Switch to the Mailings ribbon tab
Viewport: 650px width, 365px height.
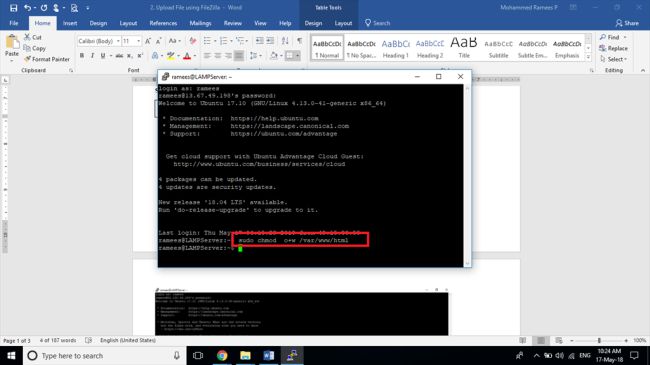click(x=200, y=23)
